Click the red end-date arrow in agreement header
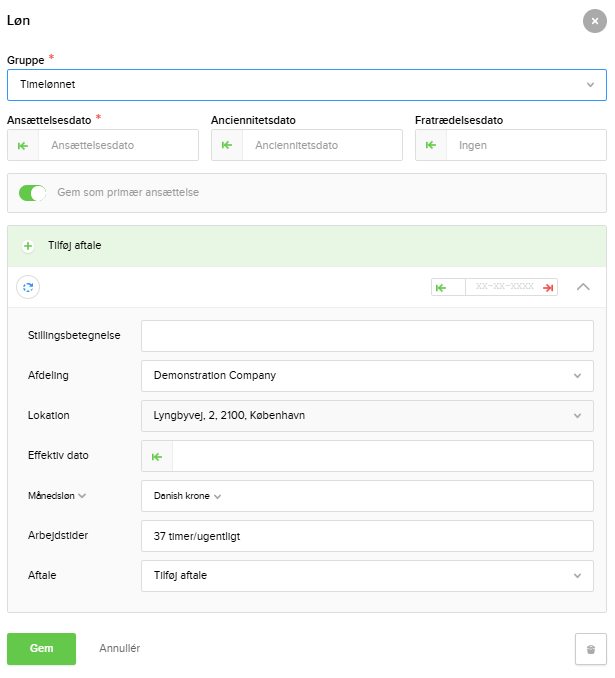Image resolution: width=615 pixels, height=678 pixels. tap(548, 287)
